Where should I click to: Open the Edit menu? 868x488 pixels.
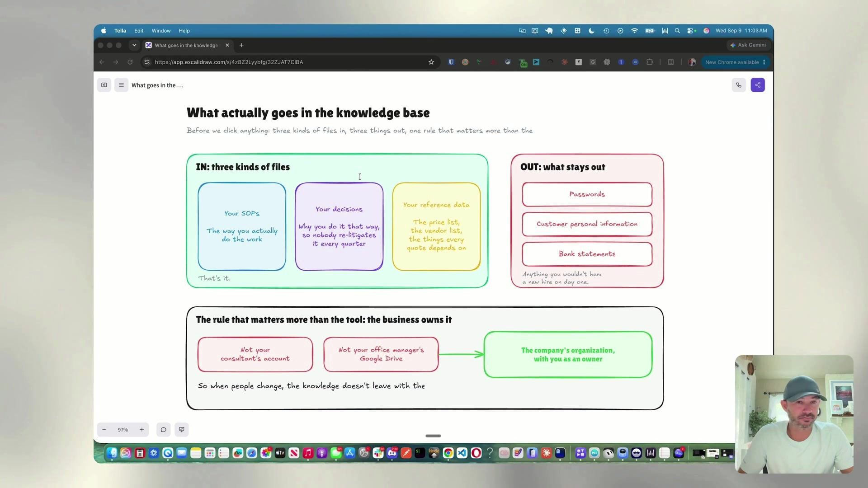tap(139, 31)
